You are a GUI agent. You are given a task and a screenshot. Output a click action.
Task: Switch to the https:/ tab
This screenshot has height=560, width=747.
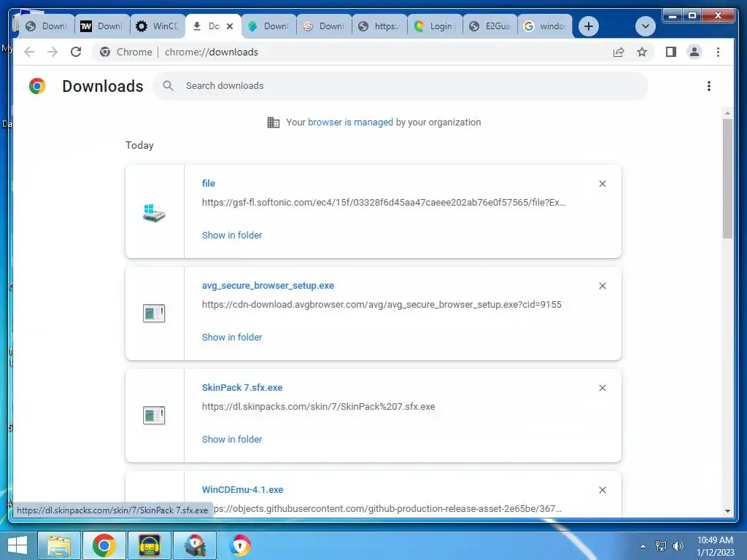(379, 26)
